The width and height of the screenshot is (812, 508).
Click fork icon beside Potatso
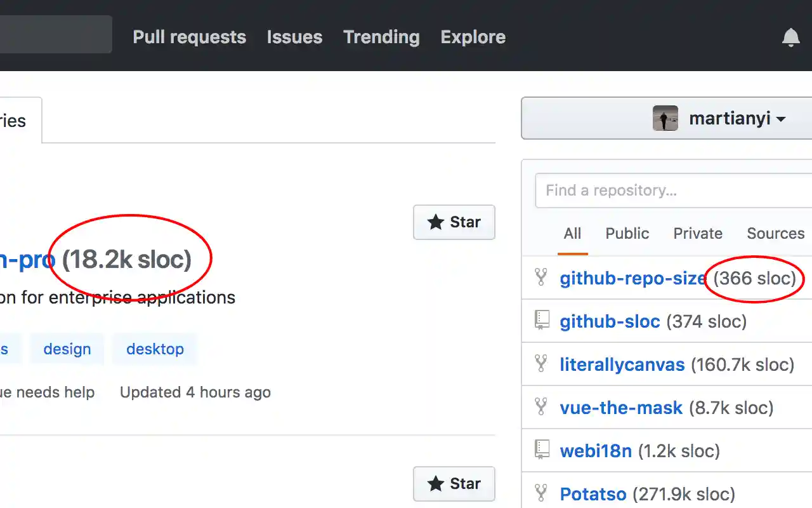coord(541,493)
